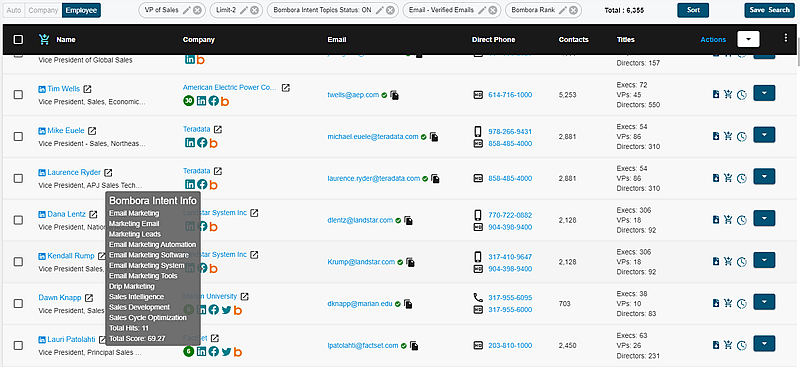
Task: Click Twitter icon under Marian University
Action: pyautogui.click(x=226, y=310)
